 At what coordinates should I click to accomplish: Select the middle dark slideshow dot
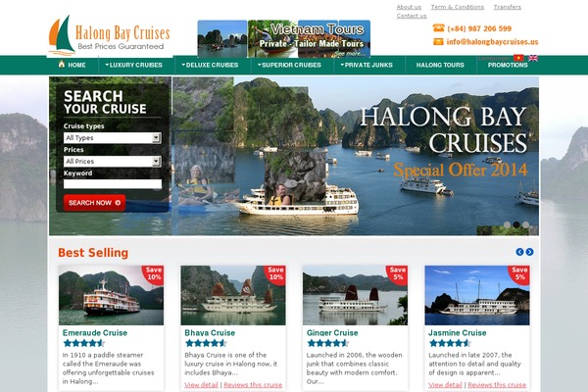[516, 224]
